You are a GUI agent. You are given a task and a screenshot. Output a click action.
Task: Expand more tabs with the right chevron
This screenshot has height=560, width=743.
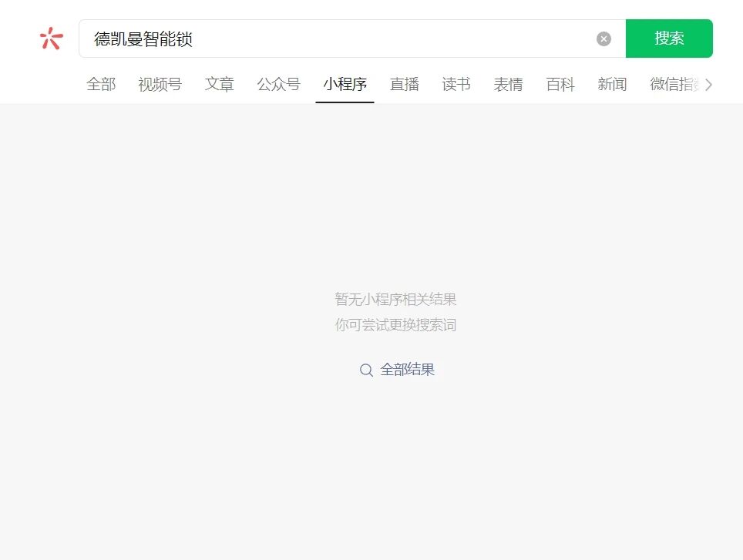(708, 85)
